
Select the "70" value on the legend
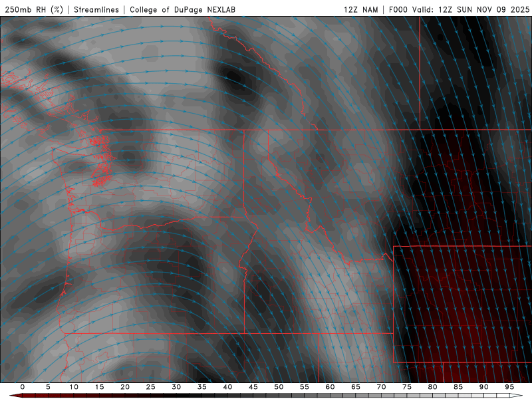381,387
